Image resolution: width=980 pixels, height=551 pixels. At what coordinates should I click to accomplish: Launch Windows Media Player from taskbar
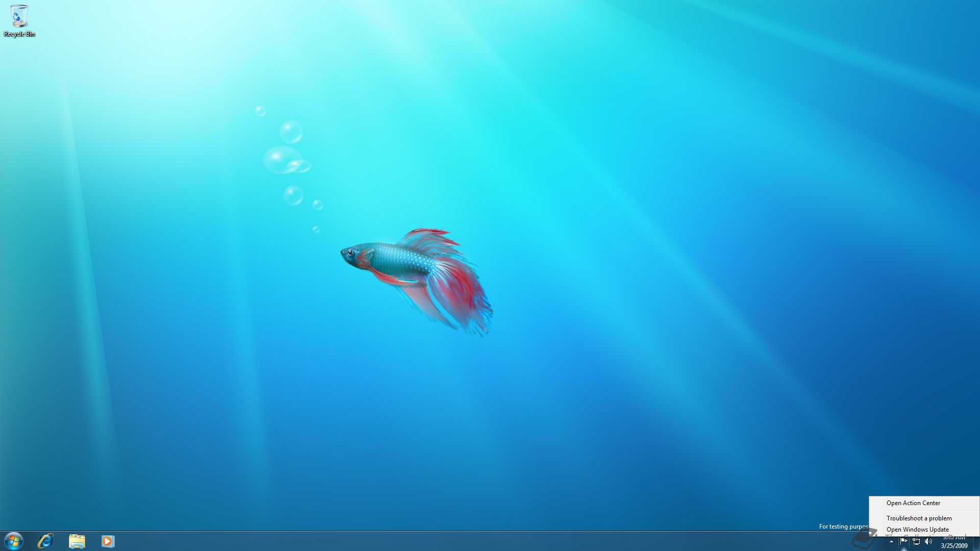pos(108,541)
